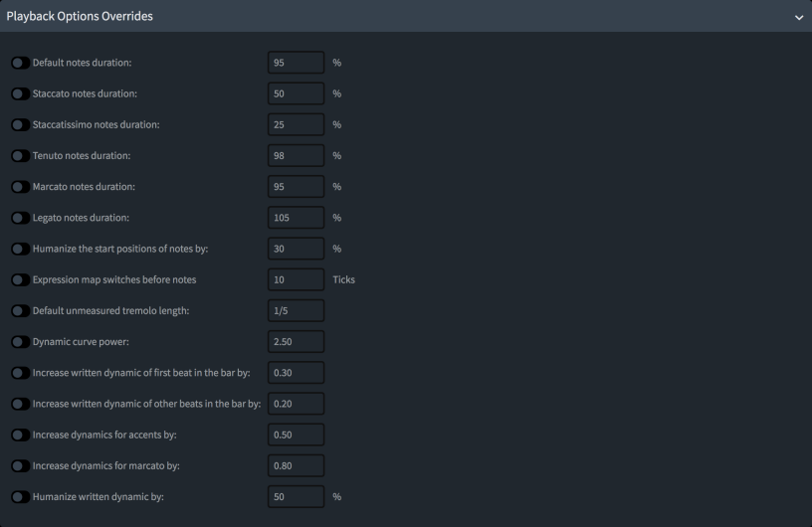
Task: Toggle Default unmeasured tremolo length switch
Action: (x=19, y=311)
